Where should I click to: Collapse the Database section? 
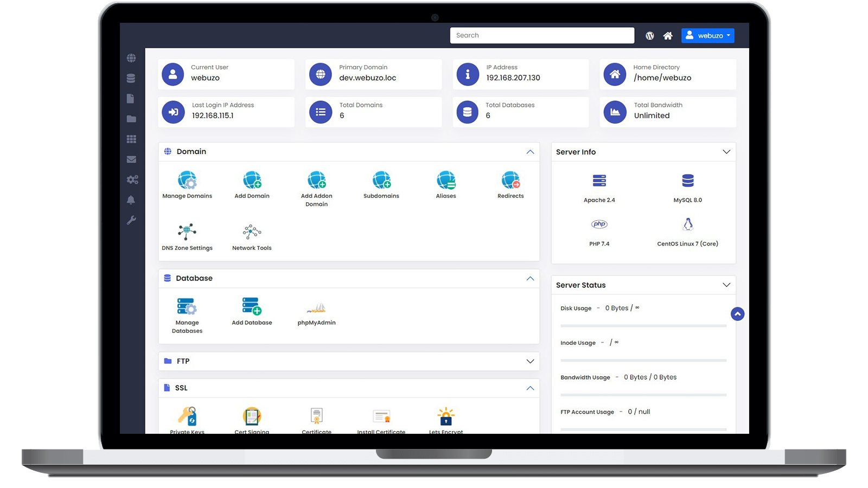530,279
